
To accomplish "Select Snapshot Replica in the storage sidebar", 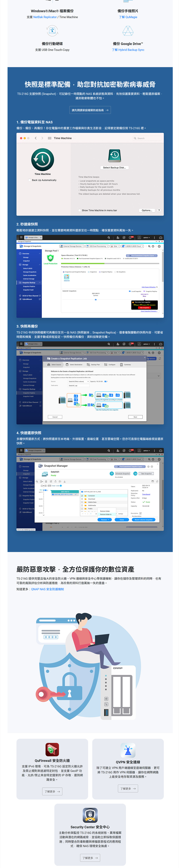I will tap(29, 286).
